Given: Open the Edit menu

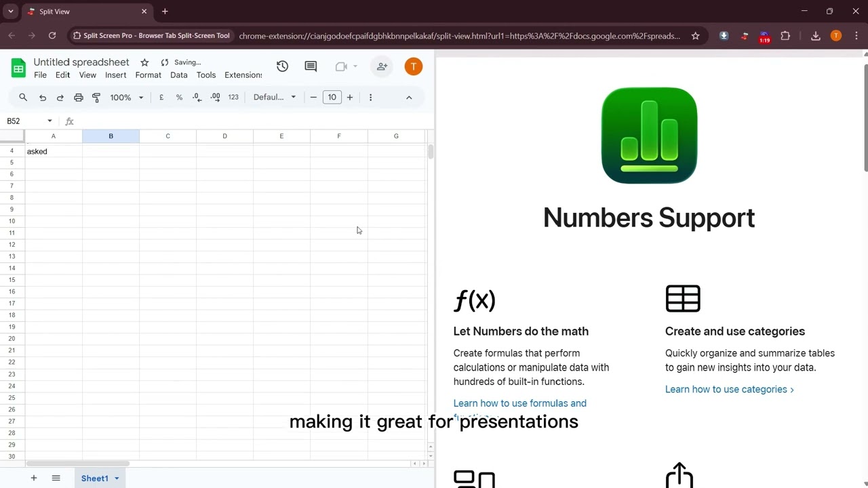Looking at the screenshot, I should click(62, 75).
